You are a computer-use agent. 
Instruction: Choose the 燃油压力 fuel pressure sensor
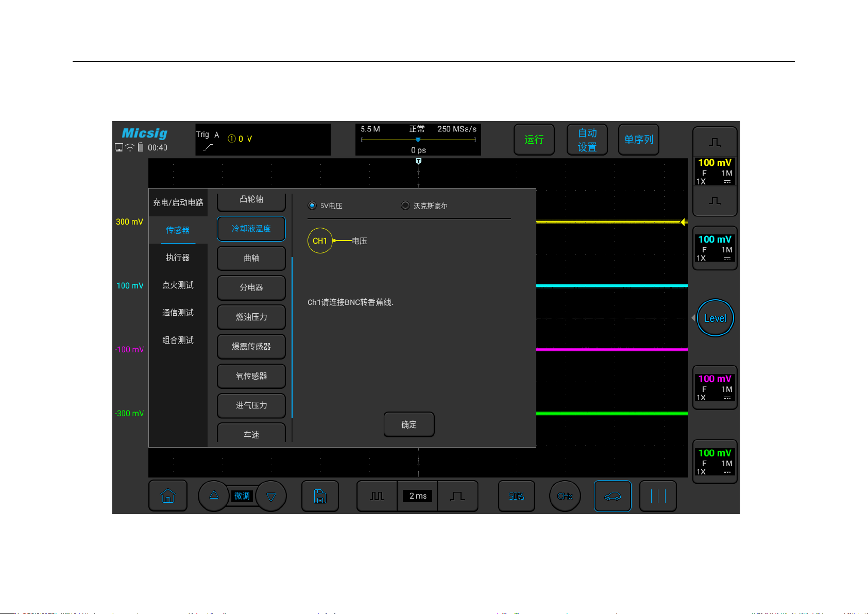coord(251,317)
